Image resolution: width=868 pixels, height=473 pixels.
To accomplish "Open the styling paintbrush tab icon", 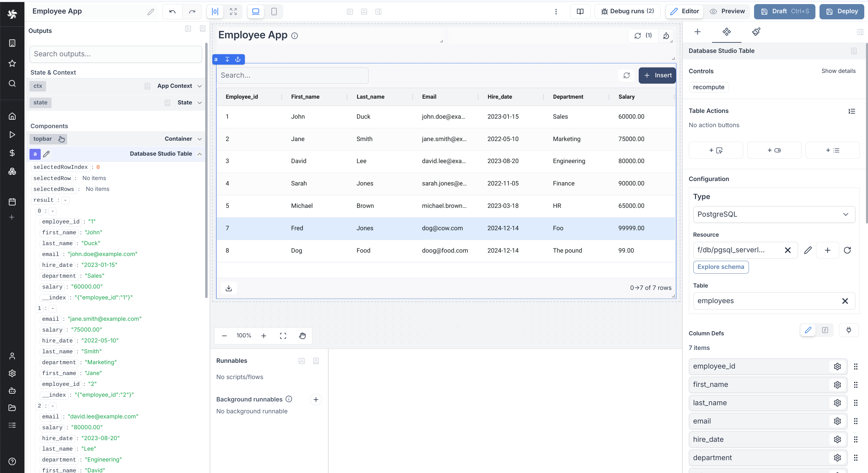I will pyautogui.click(x=756, y=32).
